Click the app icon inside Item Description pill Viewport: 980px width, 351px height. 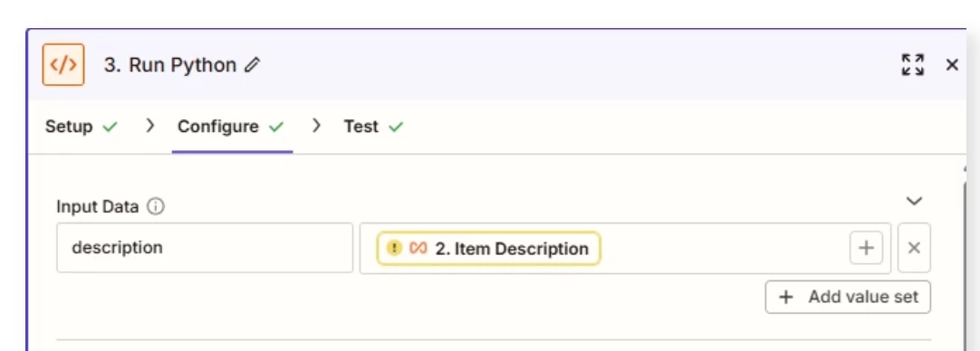point(418,249)
